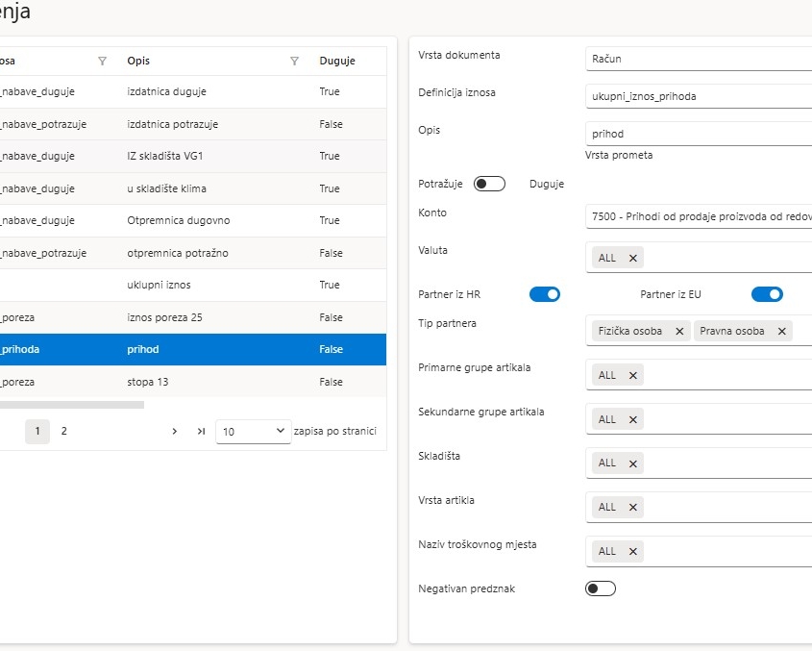Remove the Pravna osoba partner tag

pos(782,331)
